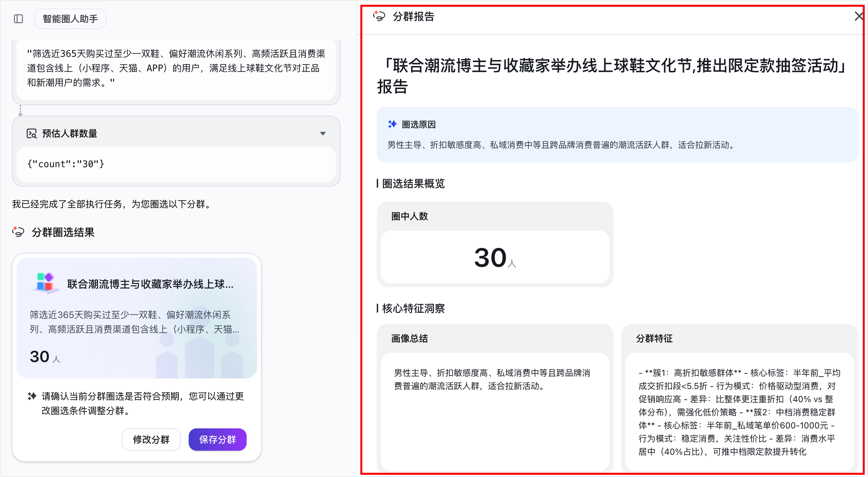Image resolution: width=868 pixels, height=477 pixels.
Task: Click the 画像总结 card heading
Action: 410,338
